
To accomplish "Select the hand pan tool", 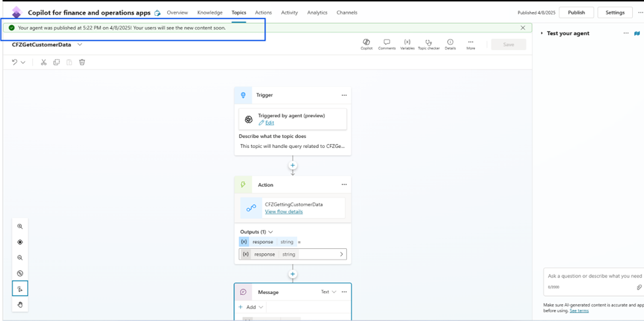I will click(20, 304).
